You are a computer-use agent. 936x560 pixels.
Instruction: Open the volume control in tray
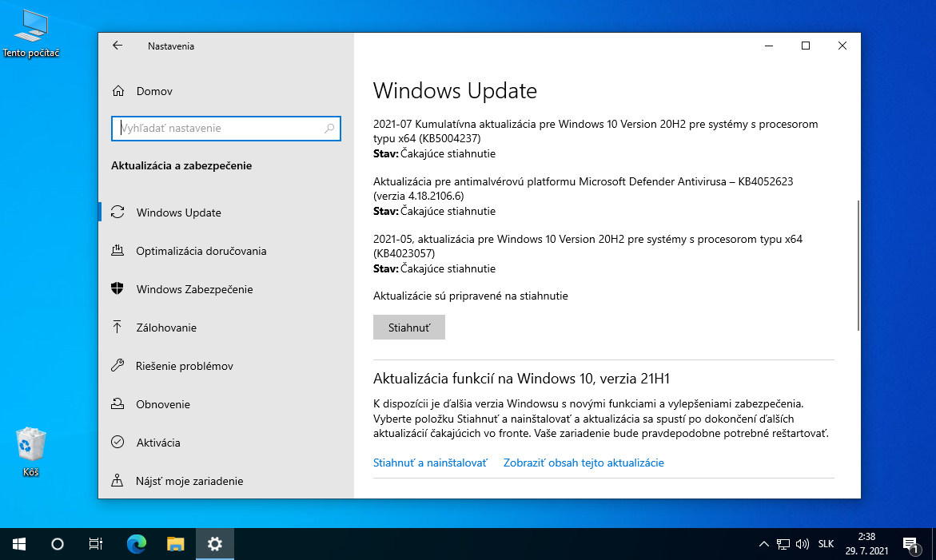[803, 544]
